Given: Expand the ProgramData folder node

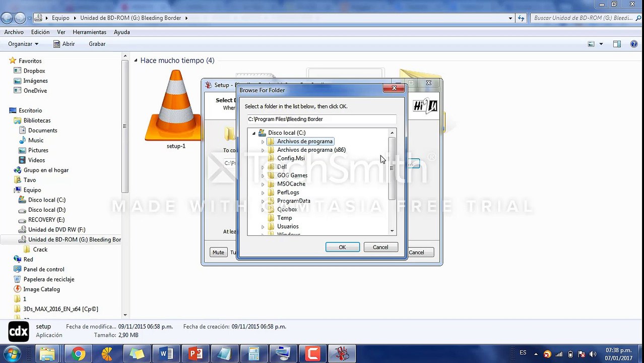Looking at the screenshot, I should tap(263, 201).
